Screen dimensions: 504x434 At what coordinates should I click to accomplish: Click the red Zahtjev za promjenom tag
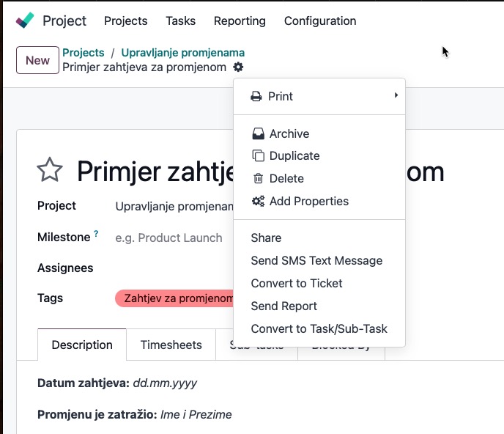click(174, 298)
